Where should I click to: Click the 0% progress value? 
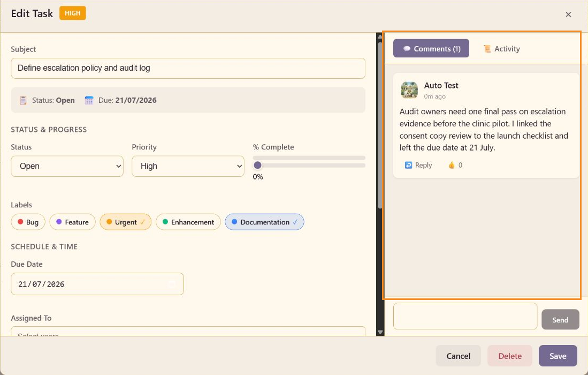pyautogui.click(x=258, y=177)
